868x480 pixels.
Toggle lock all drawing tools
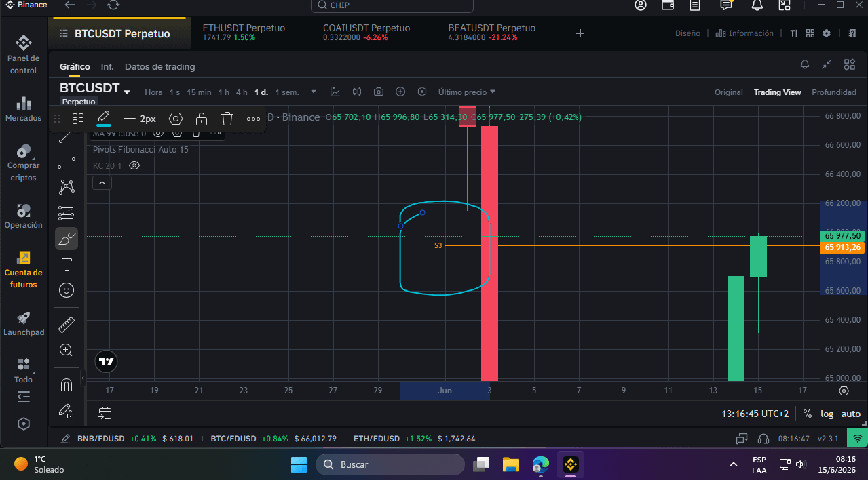(67, 411)
